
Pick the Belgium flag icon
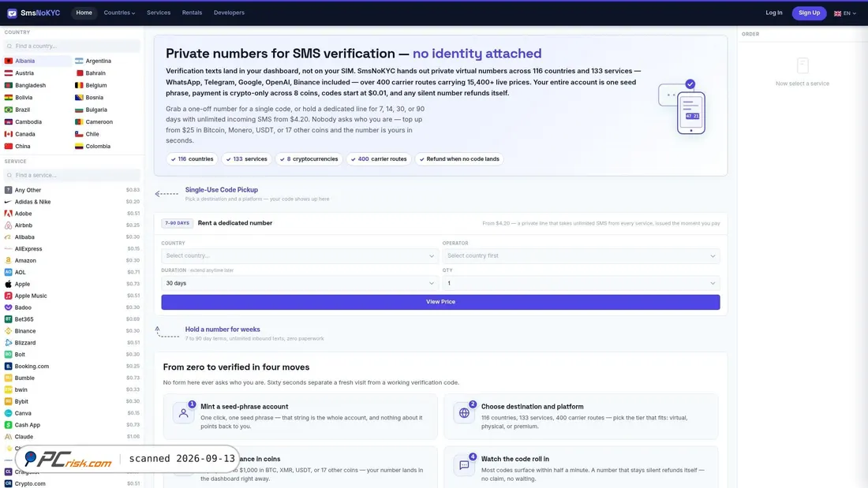tap(79, 85)
